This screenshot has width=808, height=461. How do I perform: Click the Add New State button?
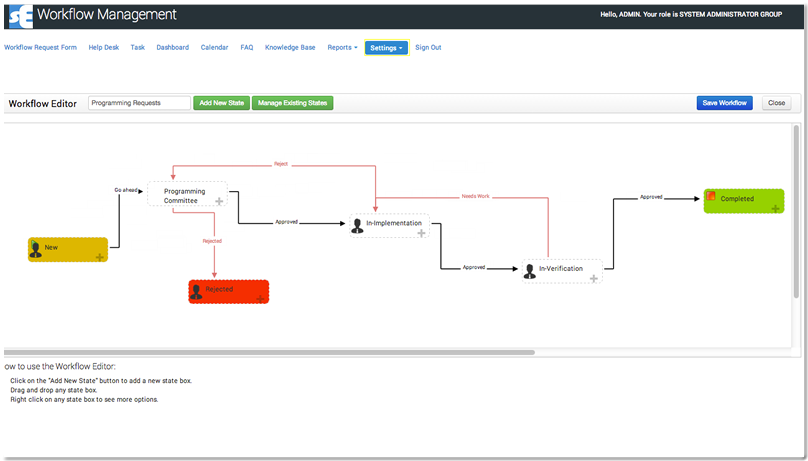pos(222,103)
